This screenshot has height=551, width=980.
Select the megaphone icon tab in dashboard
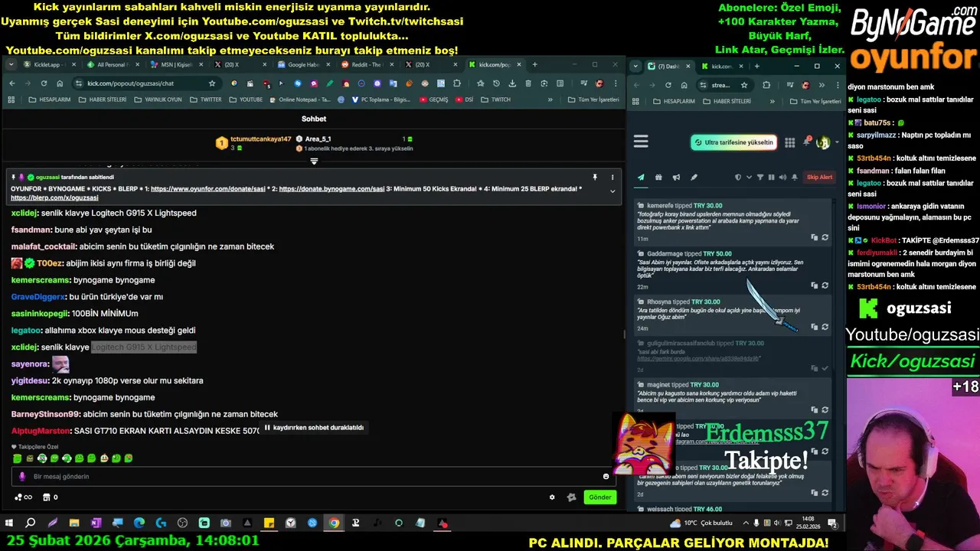pos(676,178)
